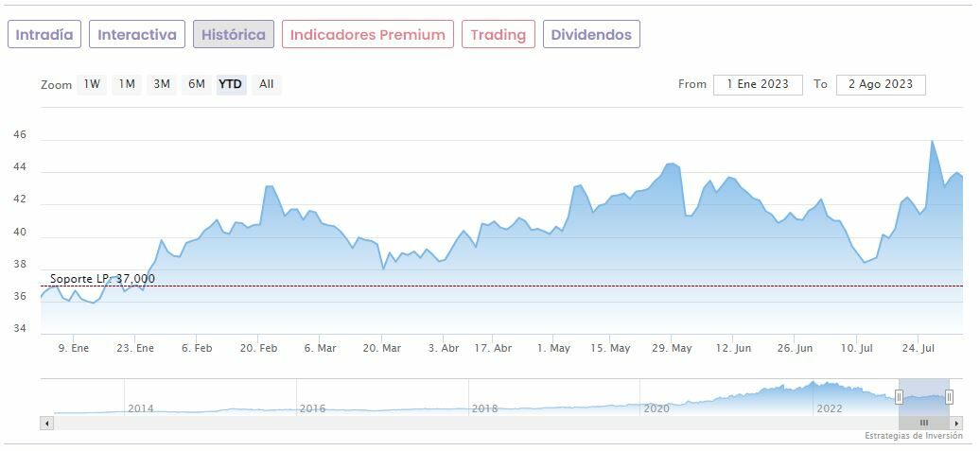Click the left range handle in navigator
This screenshot has height=451, width=980.
click(900, 397)
